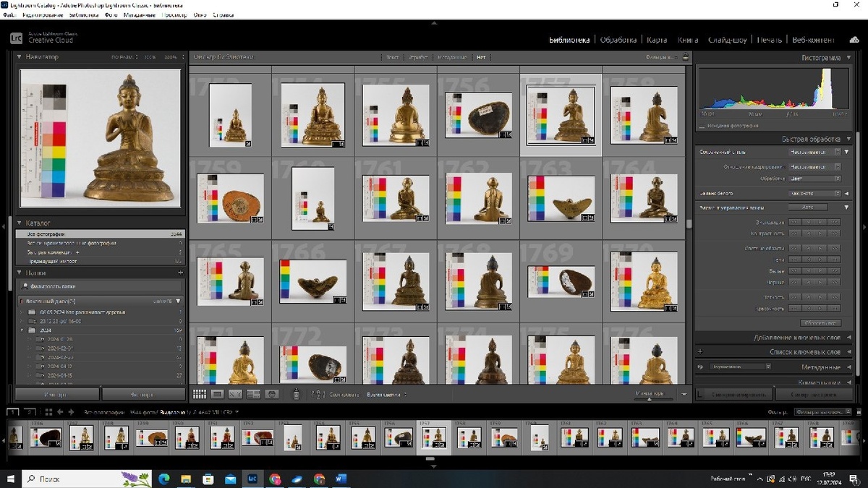
Task: Click the develop adjustments badge on thumbnail 1756
Action: pos(509,133)
